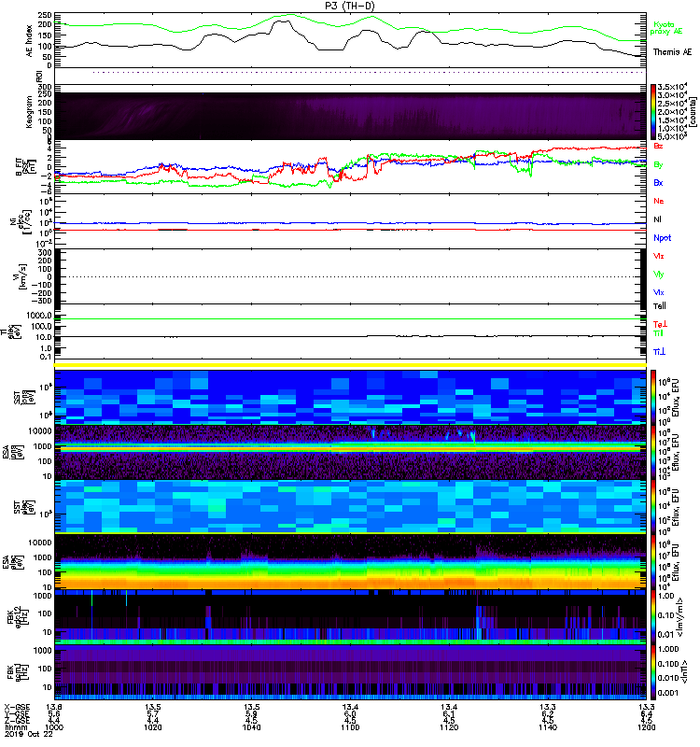Select the blue Npot legend label
The width and height of the screenshot is (700, 747).
click(x=662, y=238)
